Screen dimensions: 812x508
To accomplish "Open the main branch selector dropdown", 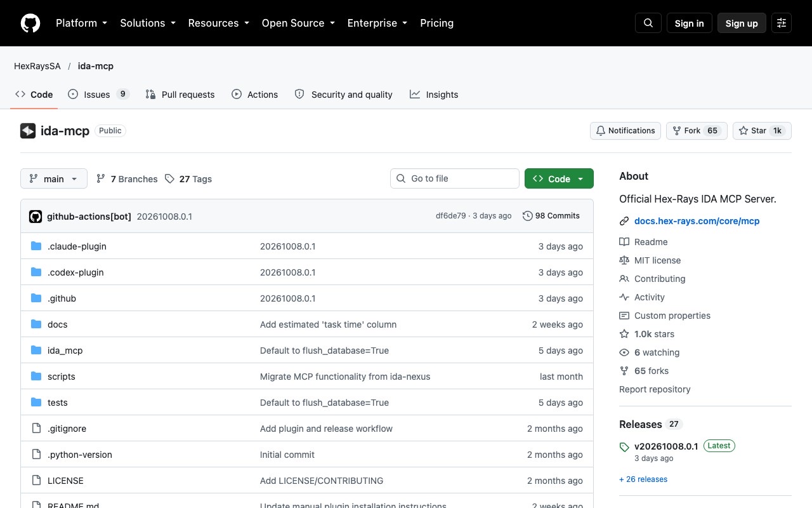I will pyautogui.click(x=54, y=179).
